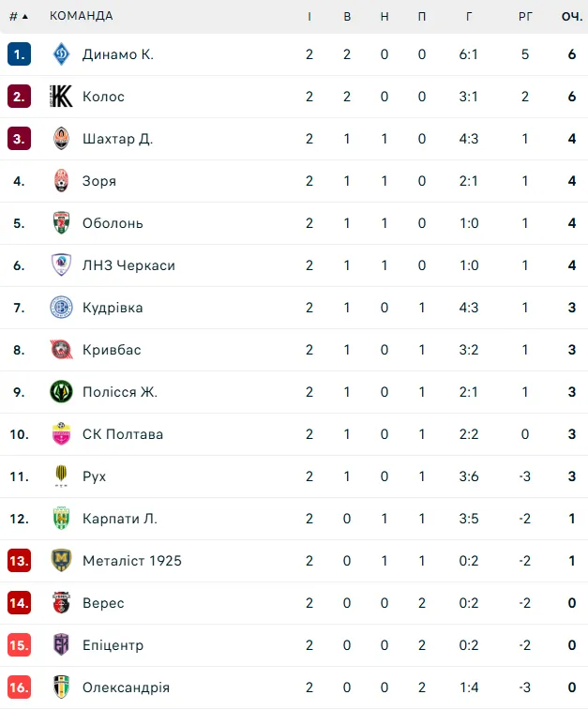This screenshot has width=588, height=710.
Task: Click the Металіст 1925 crest
Action: 61,561
